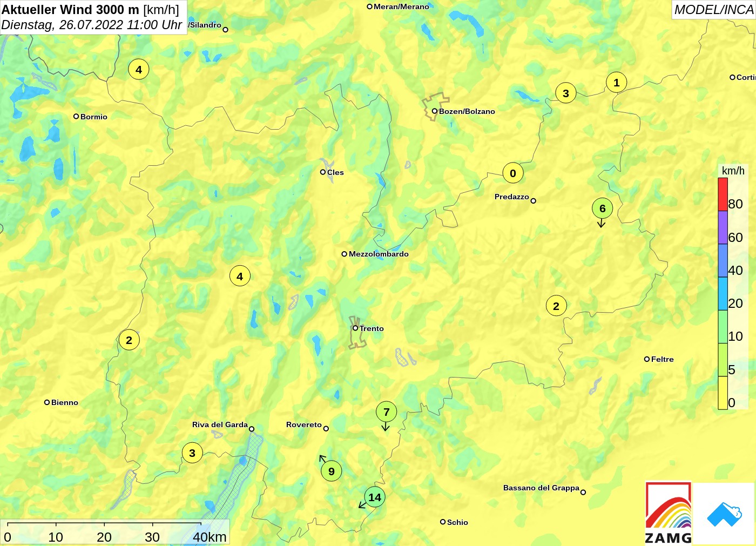Select the dark blue legend band above 40
The width and height of the screenshot is (756, 546).
click(x=723, y=261)
